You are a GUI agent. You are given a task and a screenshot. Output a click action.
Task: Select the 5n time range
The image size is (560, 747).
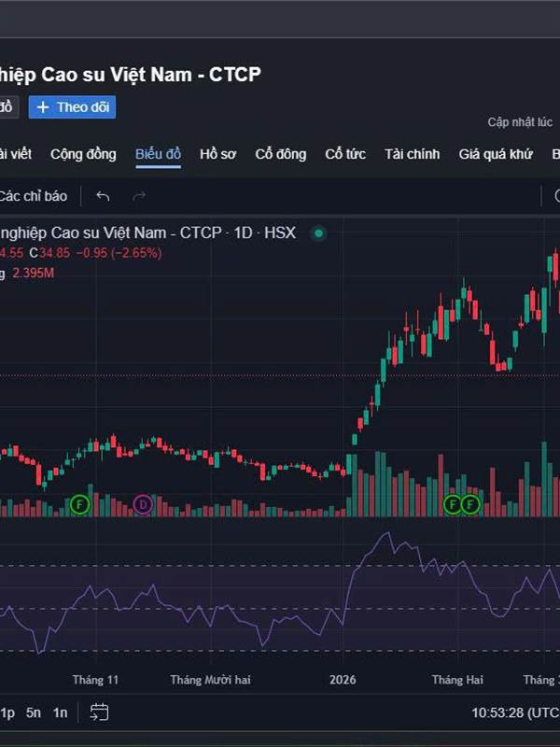[x=34, y=712]
